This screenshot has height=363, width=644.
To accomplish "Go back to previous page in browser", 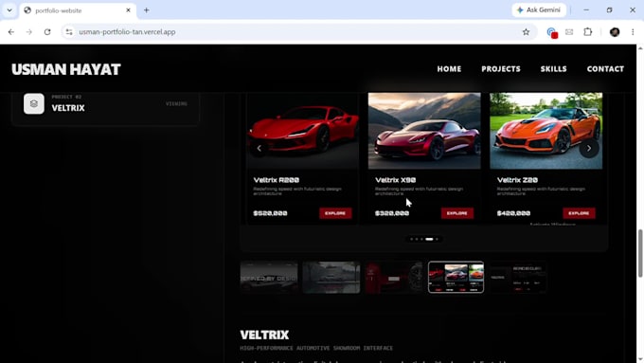I will click(x=11, y=32).
